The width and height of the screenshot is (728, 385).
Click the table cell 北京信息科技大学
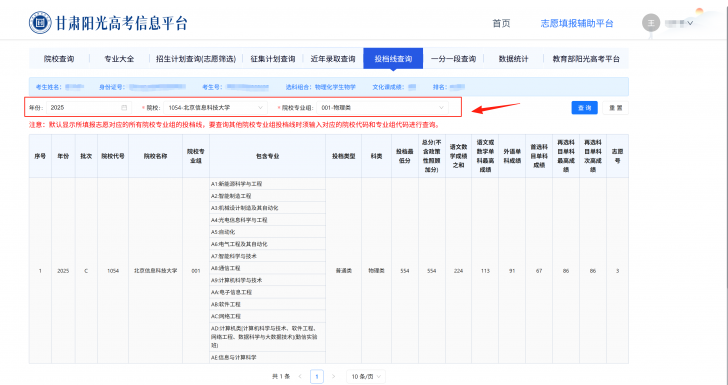156,271
